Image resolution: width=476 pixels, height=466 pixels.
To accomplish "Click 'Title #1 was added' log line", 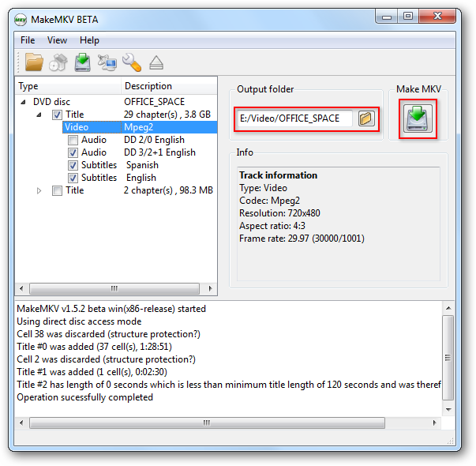I will click(x=92, y=372).
